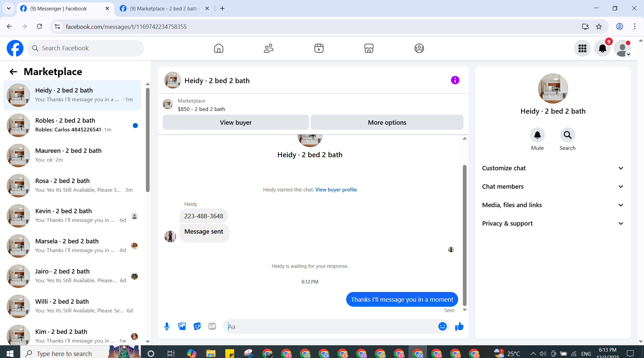Open the Facebook Home icon

pos(219,48)
